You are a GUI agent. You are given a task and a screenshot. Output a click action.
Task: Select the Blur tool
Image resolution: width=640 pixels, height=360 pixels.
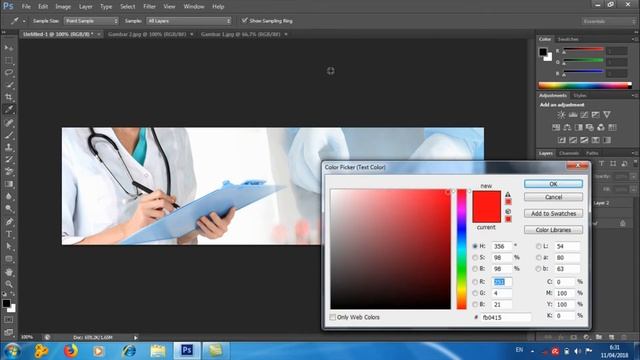(x=9, y=196)
